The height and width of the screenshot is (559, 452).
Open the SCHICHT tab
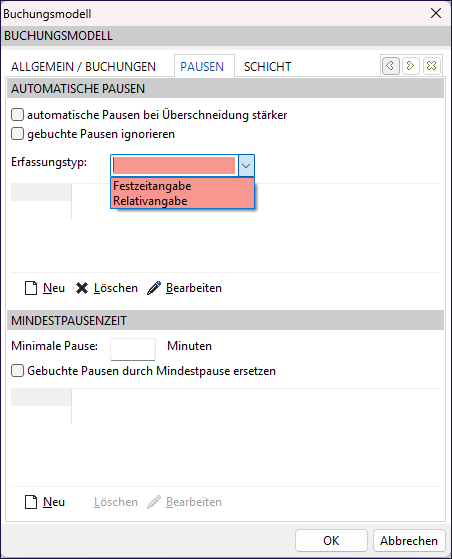point(267,67)
